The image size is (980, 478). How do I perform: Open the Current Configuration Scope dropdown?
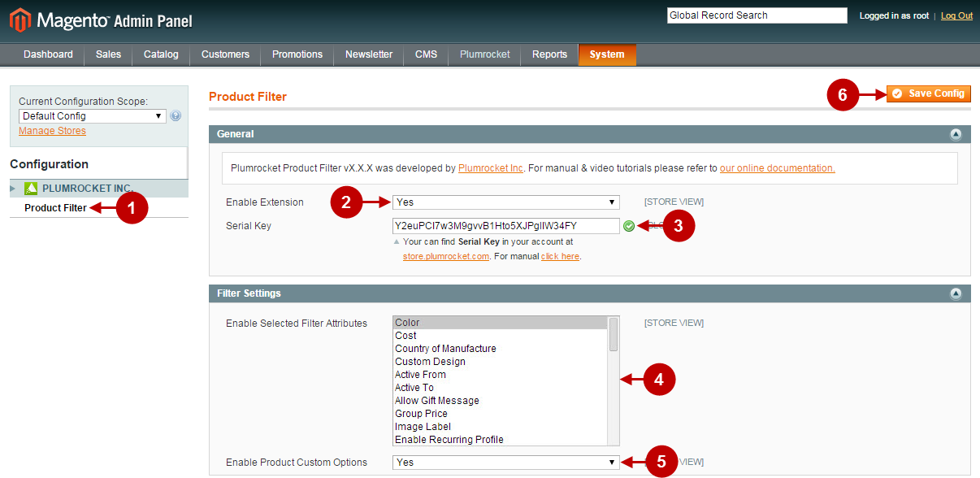click(x=92, y=116)
